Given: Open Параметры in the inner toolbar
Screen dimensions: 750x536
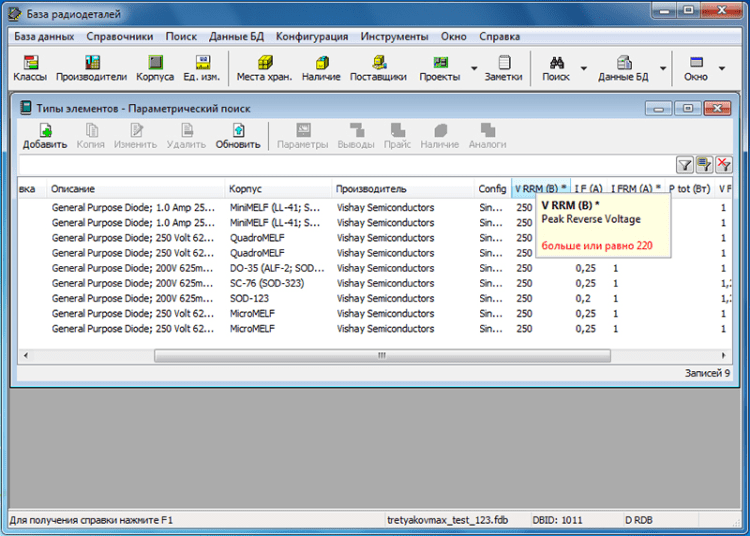Looking at the screenshot, I should (x=303, y=136).
